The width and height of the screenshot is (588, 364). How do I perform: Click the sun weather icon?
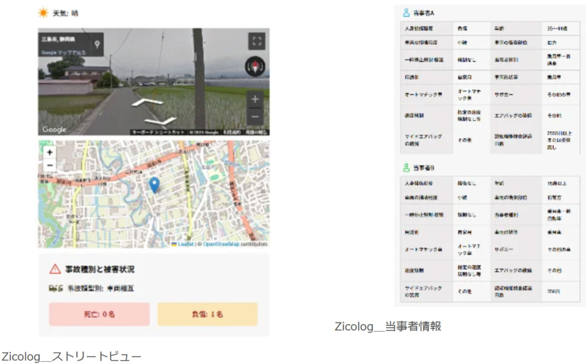[x=43, y=13]
